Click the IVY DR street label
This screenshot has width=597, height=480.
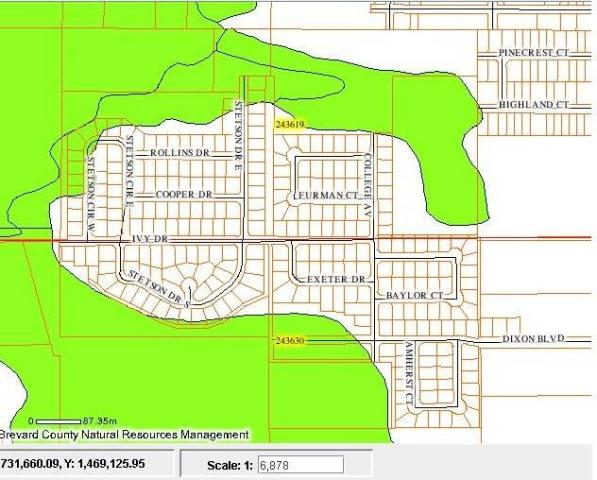[x=150, y=239]
